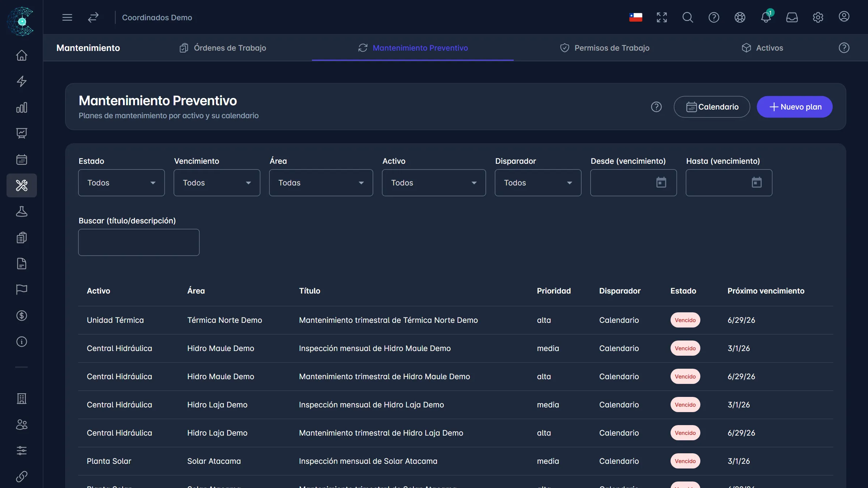Click Vencido badge in Planta Solar inspección row
Viewport: 868px width, 488px height.
pyautogui.click(x=685, y=461)
